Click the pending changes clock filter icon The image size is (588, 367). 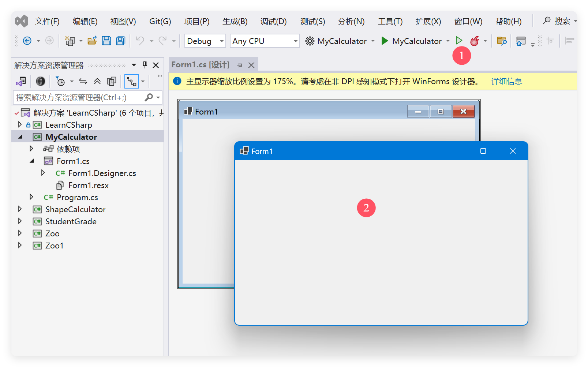pos(60,81)
